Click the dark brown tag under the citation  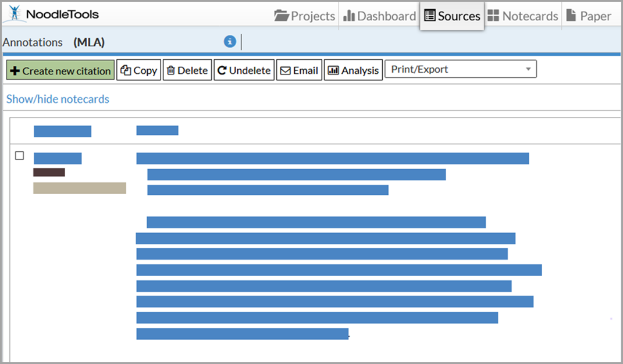[49, 172]
